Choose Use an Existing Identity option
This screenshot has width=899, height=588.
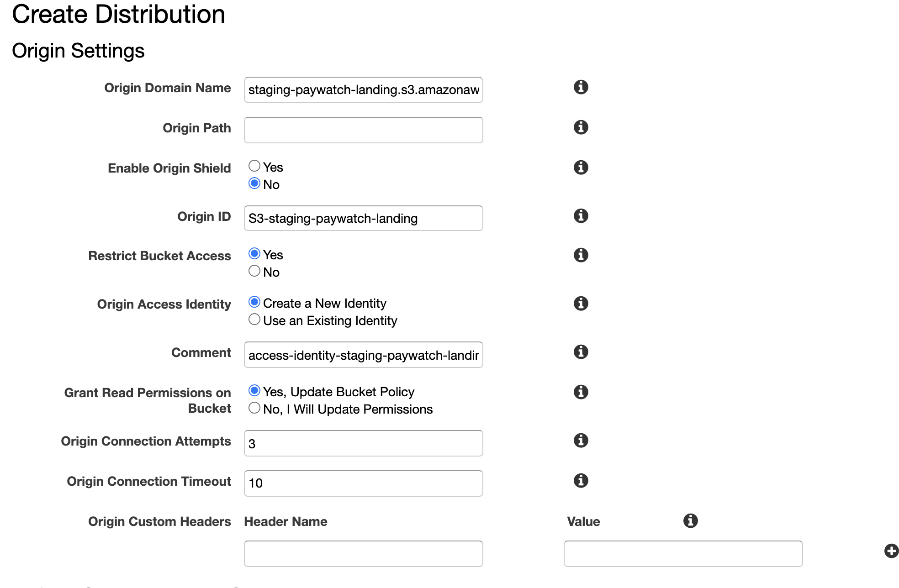[254, 319]
